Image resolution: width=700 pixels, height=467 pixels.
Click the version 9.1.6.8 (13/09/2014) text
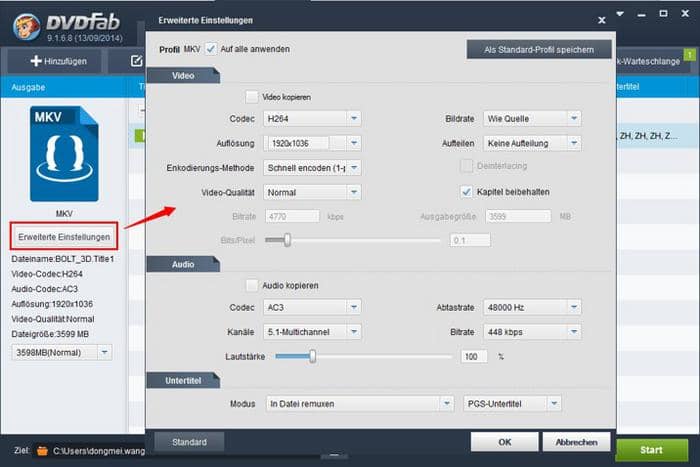point(85,38)
